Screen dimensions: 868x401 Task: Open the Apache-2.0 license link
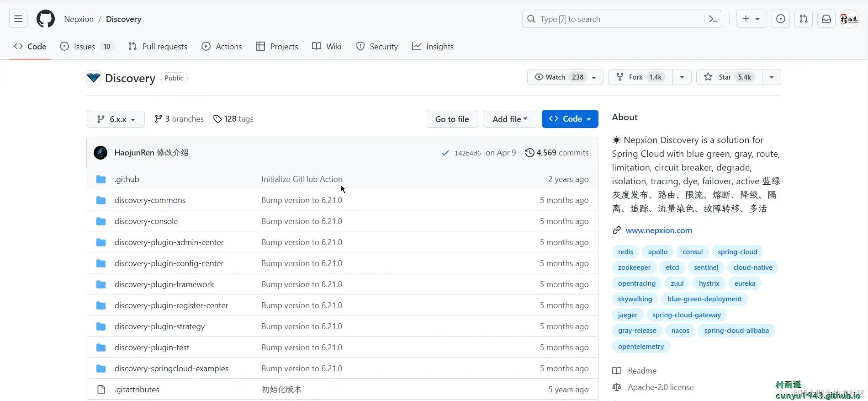pyautogui.click(x=661, y=387)
